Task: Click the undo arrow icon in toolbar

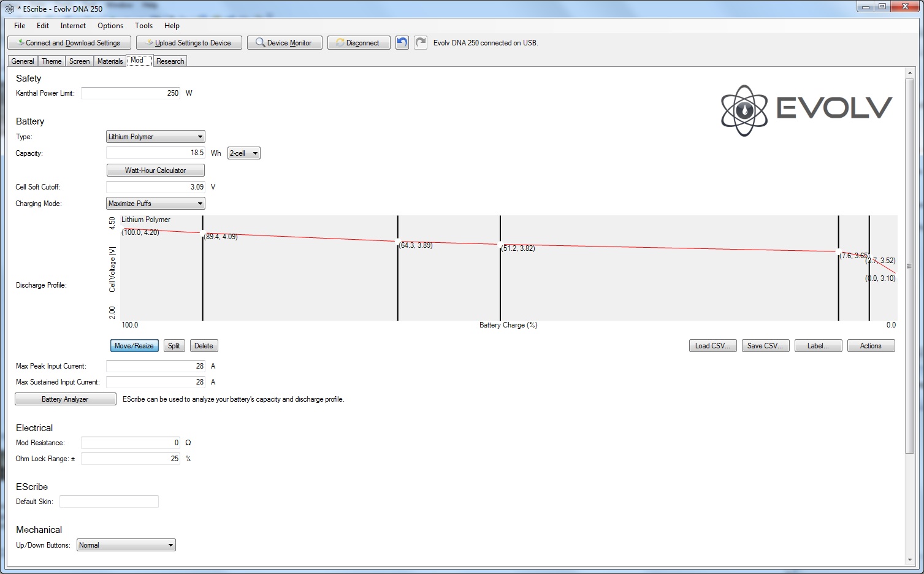Action: point(402,43)
